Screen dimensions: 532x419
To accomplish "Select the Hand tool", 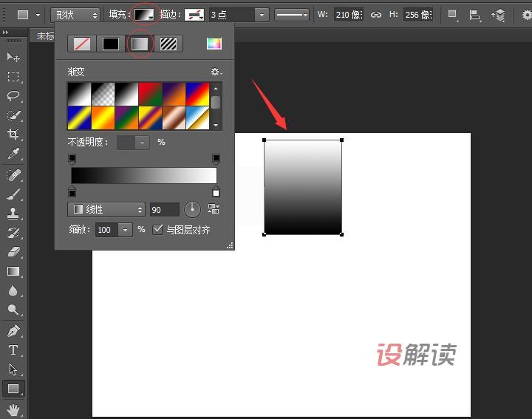I will click(13, 409).
